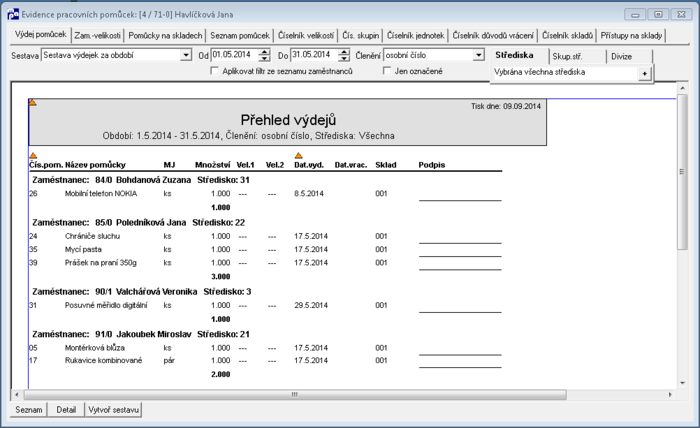
Task: Click the Podpis column header
Action: [x=432, y=165]
